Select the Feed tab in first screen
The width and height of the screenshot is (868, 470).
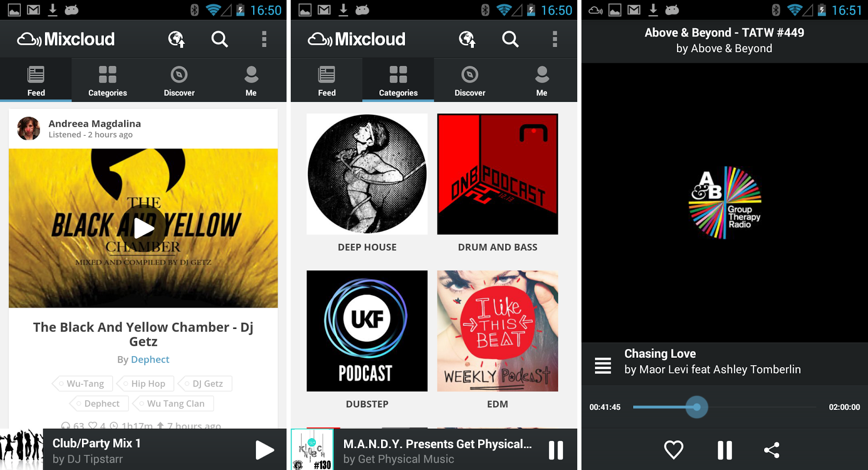[x=36, y=80]
